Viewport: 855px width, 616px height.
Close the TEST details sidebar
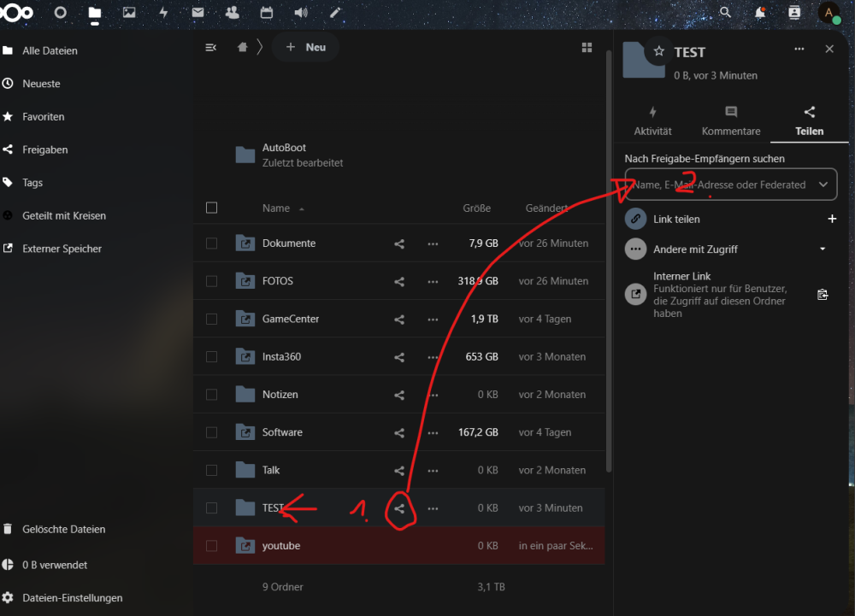pos(829,49)
